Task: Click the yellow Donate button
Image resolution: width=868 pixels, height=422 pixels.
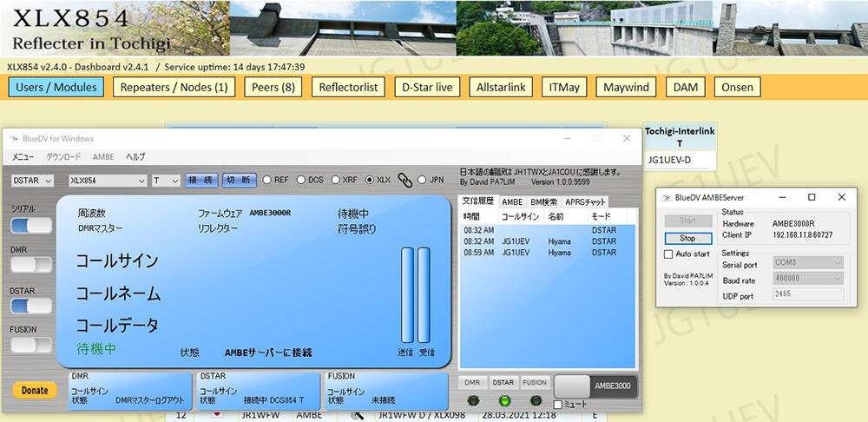Action: coord(35,391)
